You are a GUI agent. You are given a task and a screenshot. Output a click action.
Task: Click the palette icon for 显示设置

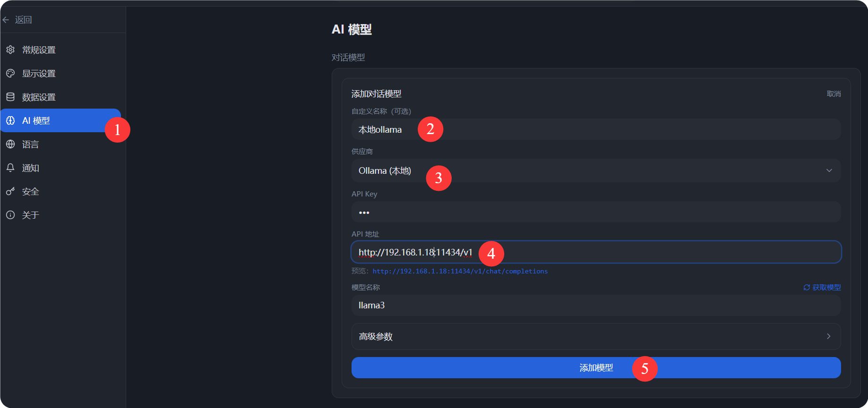click(x=10, y=73)
